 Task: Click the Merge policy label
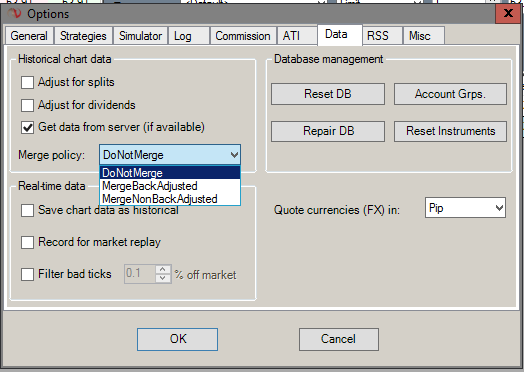point(51,155)
